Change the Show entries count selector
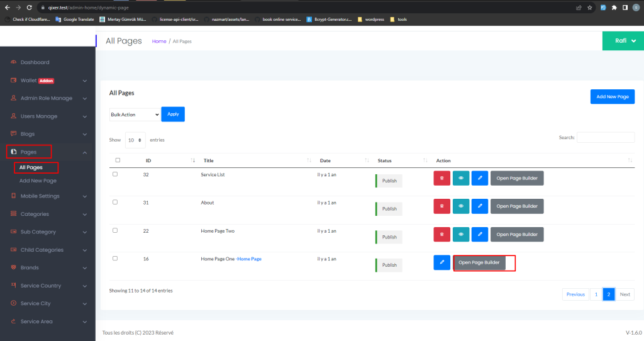Screen dimensions: 644x341 tap(135, 140)
